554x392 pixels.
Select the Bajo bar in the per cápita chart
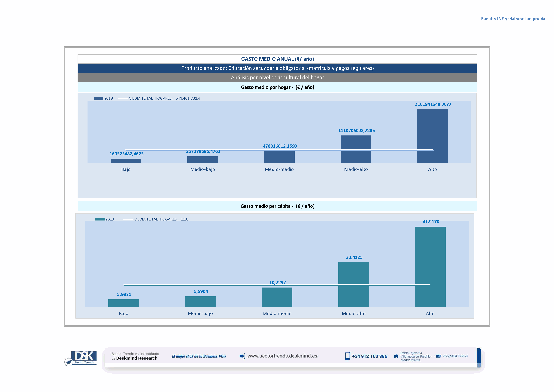[124, 303]
